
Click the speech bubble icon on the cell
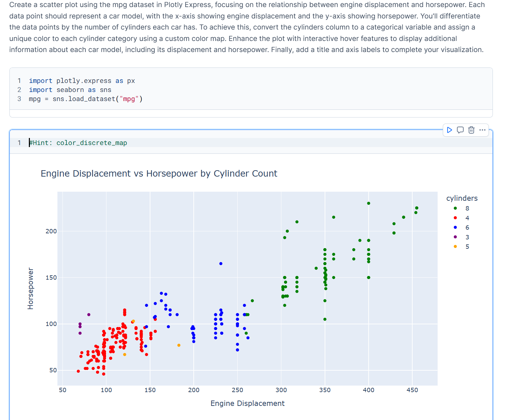(x=460, y=130)
